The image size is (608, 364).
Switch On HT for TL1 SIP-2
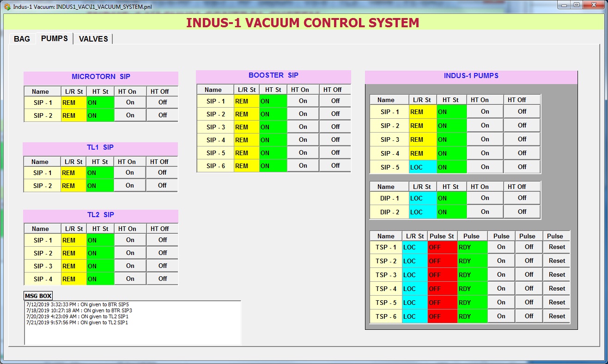tap(130, 185)
